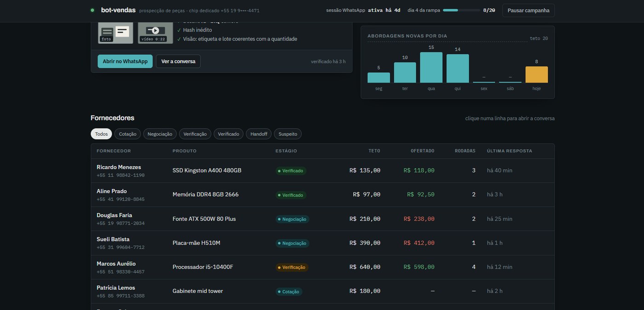Viewport: 644px width, 310px height.
Task: Open Sueli Batista supplier row
Action: 322,243
